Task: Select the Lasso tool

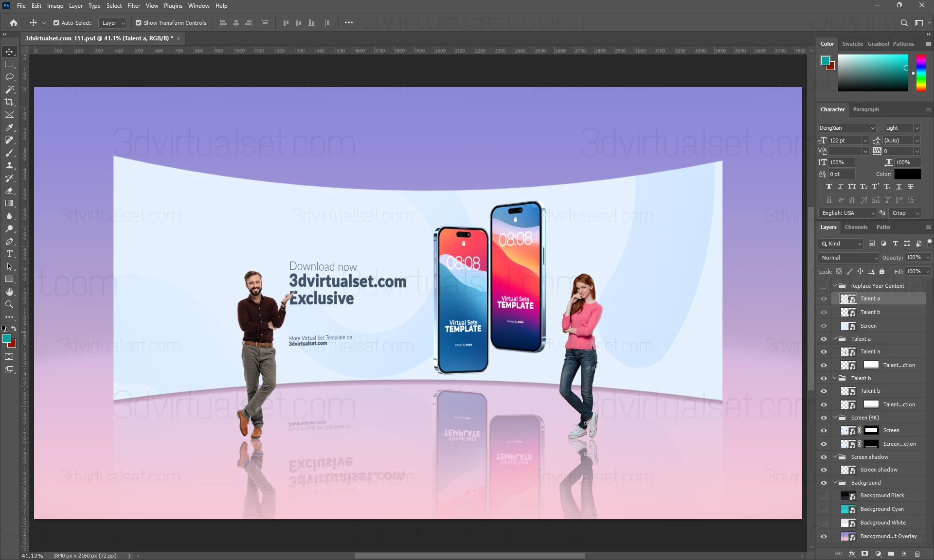Action: pyautogui.click(x=9, y=77)
